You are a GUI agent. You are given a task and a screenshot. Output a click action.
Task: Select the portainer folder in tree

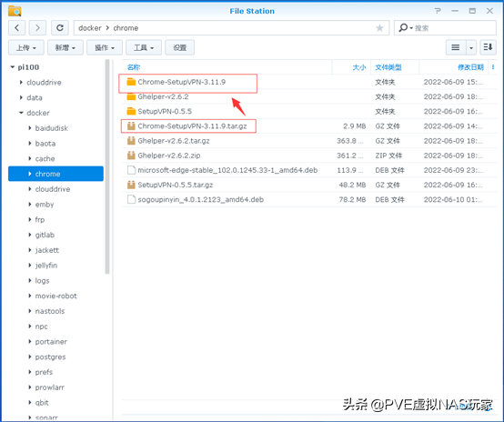(51, 342)
